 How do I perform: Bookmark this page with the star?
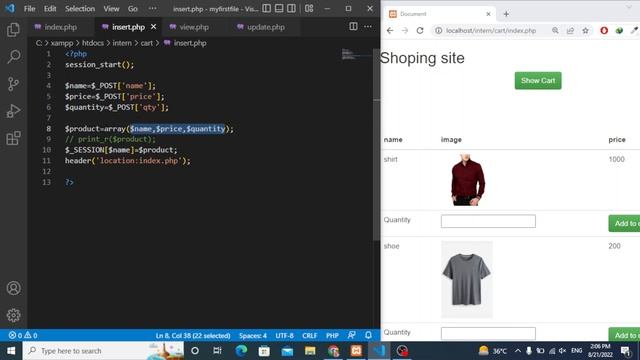[x=585, y=31]
